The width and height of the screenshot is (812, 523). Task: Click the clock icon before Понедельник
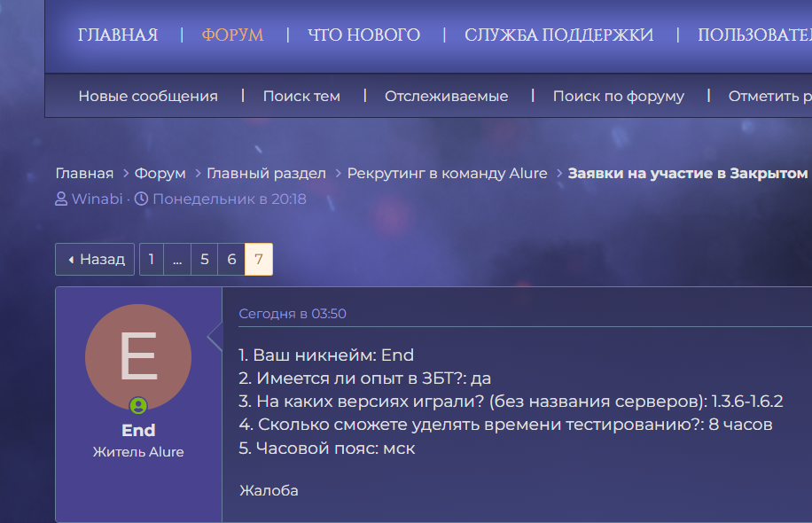[x=141, y=199]
